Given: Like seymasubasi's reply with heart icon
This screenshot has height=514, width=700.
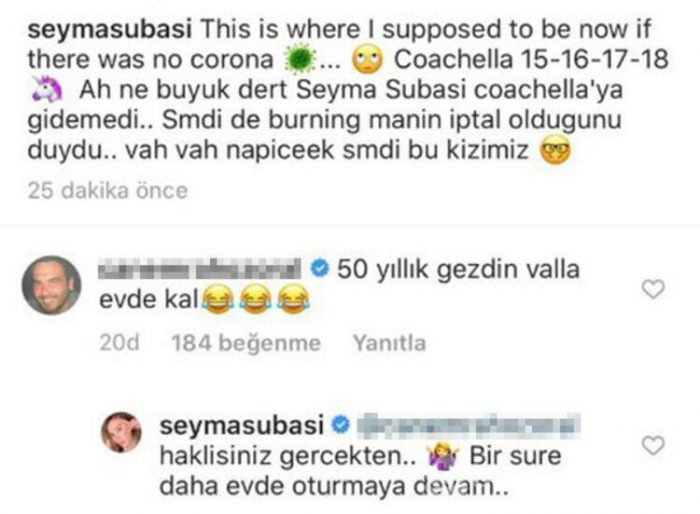Looking at the screenshot, I should pos(653,446).
